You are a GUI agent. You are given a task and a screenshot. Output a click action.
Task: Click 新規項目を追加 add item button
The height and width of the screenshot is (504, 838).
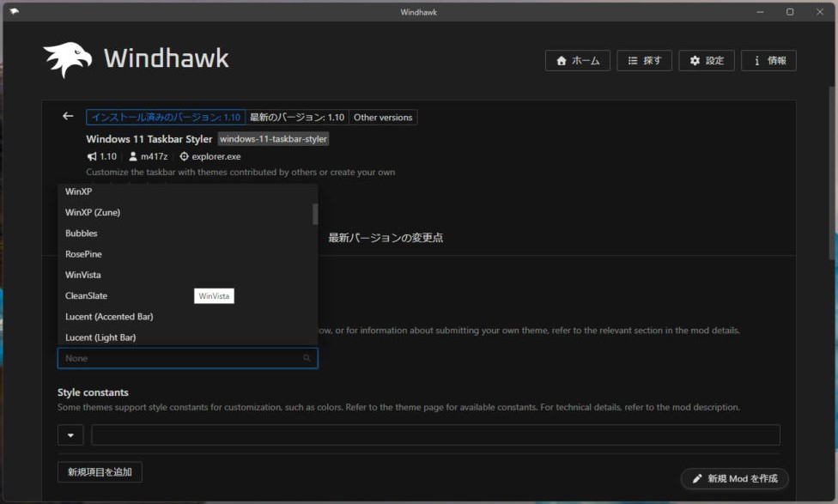click(x=100, y=472)
